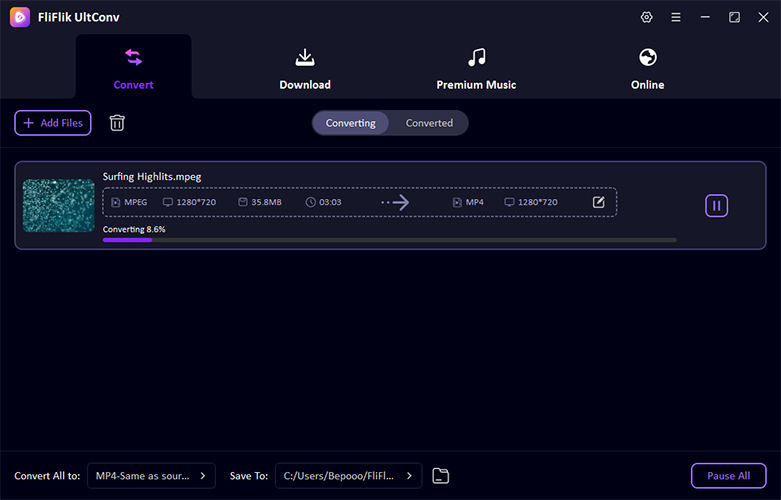Click the output 1280*720 resolution text
781x500 pixels.
tap(537, 202)
